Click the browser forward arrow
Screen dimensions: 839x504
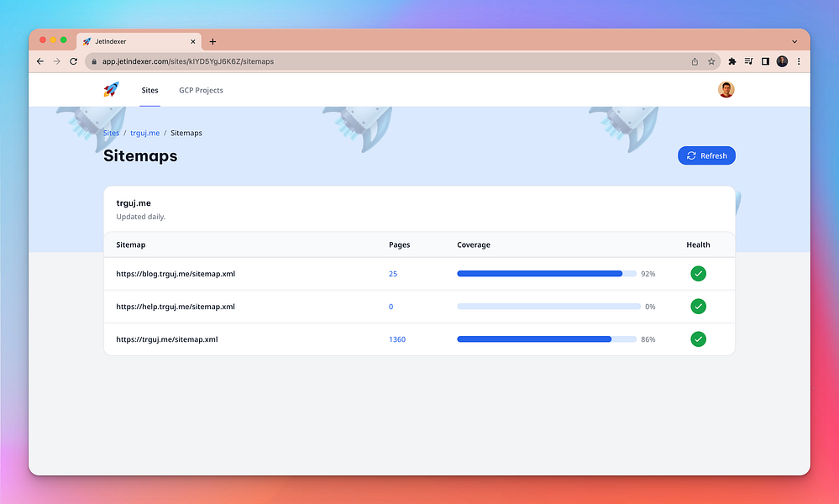pos(57,61)
